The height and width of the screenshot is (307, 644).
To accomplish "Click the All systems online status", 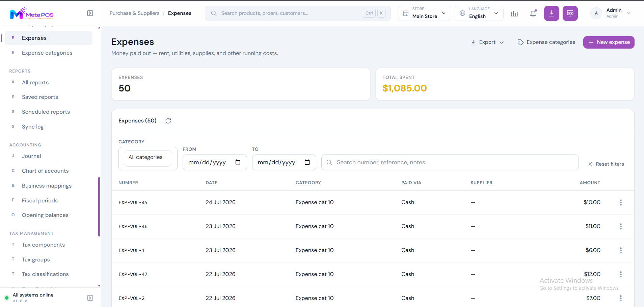I will pos(33,295).
